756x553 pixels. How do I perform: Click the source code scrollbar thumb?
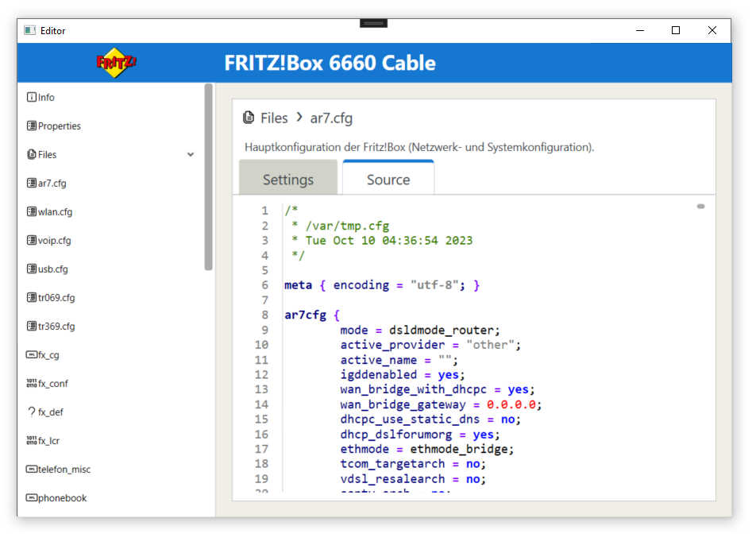(700, 207)
